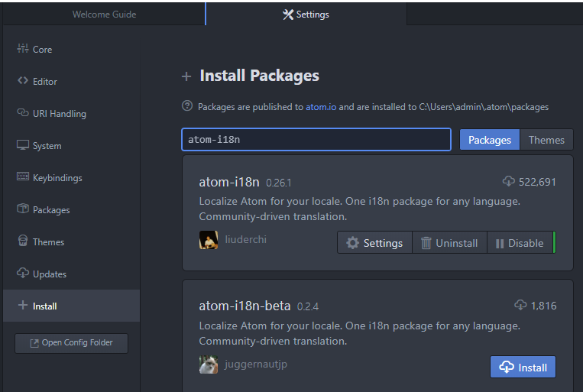This screenshot has height=392, width=583.
Task: Open author liuderchi's profile link
Action: point(246,239)
